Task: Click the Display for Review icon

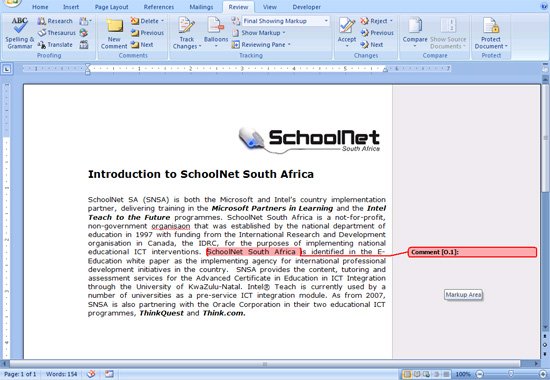Action: pos(236,21)
